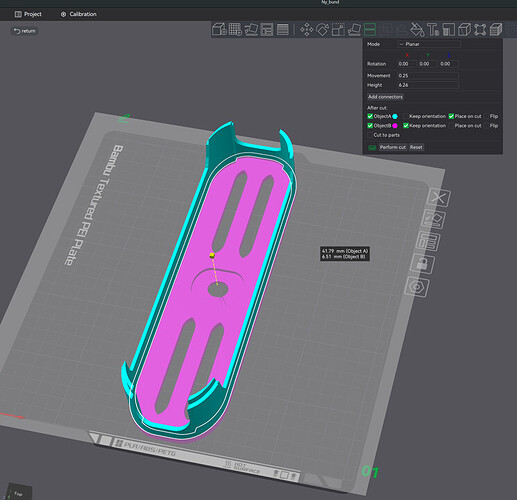
Task: Toggle the plate lock icon
Action: coord(422,264)
